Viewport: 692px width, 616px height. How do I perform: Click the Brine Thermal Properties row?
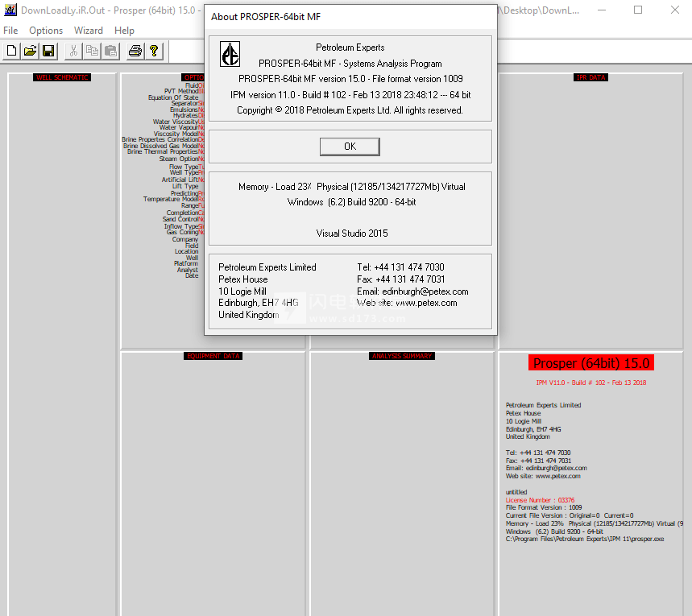pyautogui.click(x=165, y=151)
